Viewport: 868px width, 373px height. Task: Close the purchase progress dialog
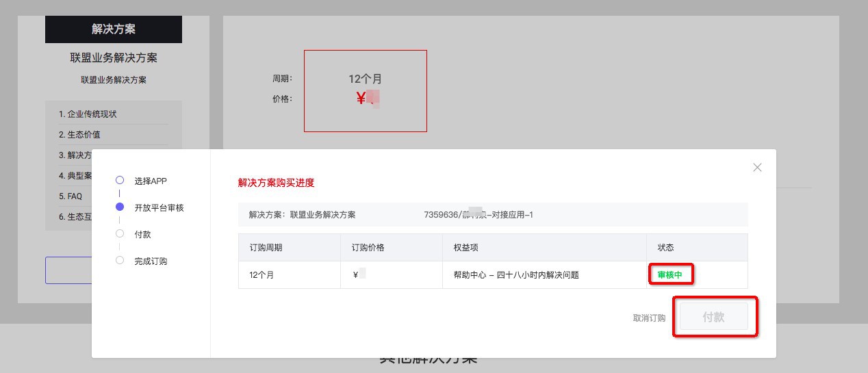757,167
